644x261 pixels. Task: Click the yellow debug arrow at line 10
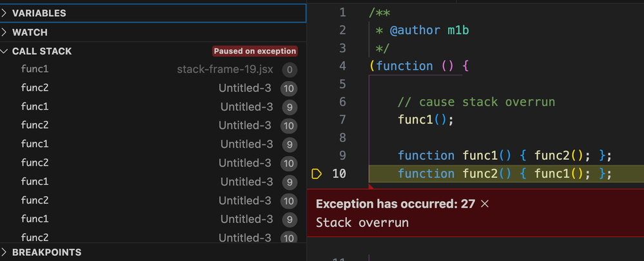click(x=316, y=173)
